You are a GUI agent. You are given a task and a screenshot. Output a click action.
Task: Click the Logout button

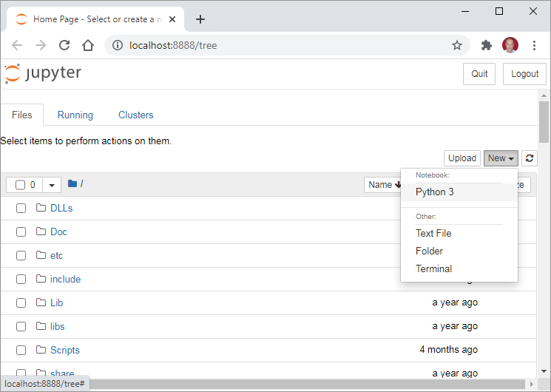[524, 74]
